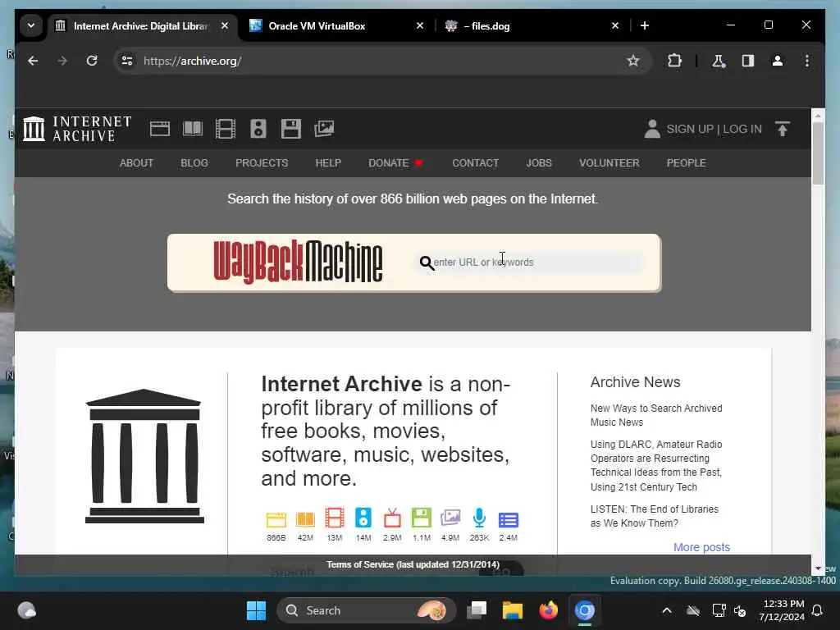The image size is (840, 630).
Task: Click the LOG IN link
Action: (742, 129)
